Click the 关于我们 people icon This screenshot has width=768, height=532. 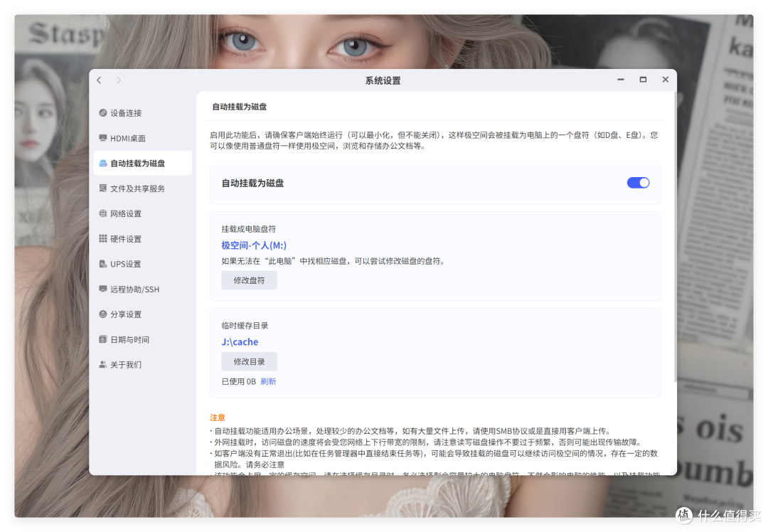(103, 364)
